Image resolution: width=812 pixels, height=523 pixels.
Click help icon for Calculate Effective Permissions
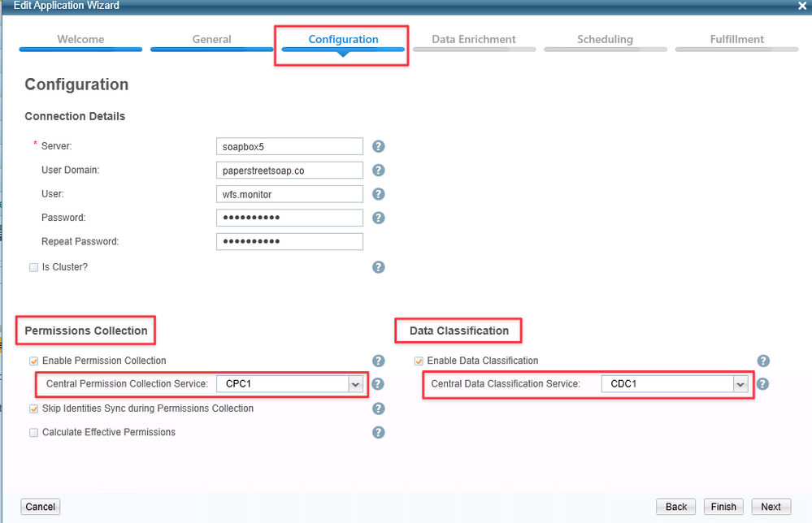point(378,432)
